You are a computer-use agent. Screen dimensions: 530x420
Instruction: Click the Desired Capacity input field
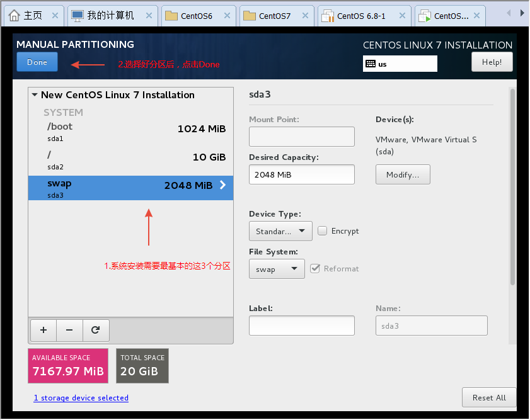tap(302, 174)
